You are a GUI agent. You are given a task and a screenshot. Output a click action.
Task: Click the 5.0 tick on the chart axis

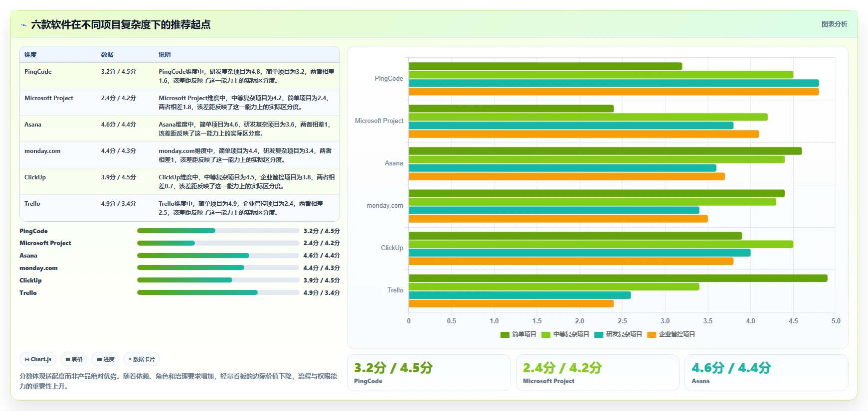(836, 321)
